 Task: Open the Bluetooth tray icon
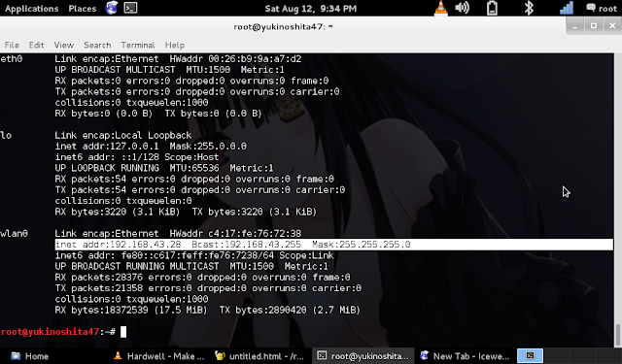pyautogui.click(x=529, y=8)
